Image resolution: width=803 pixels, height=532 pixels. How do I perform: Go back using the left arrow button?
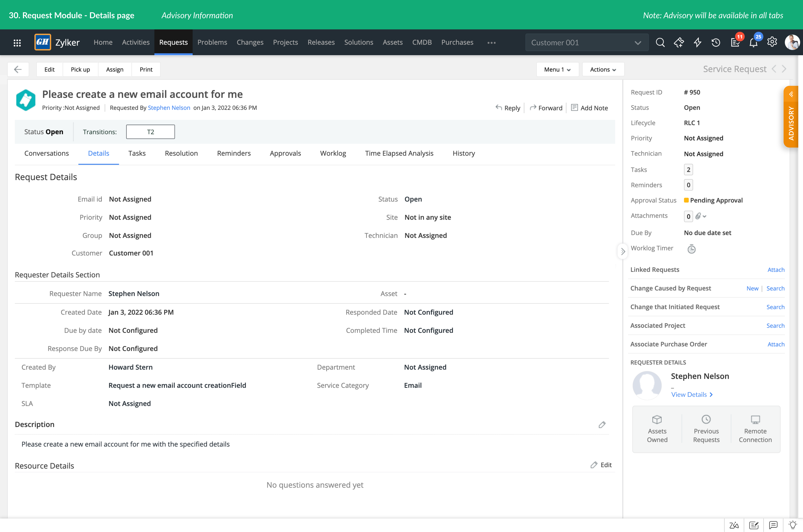[18, 69]
